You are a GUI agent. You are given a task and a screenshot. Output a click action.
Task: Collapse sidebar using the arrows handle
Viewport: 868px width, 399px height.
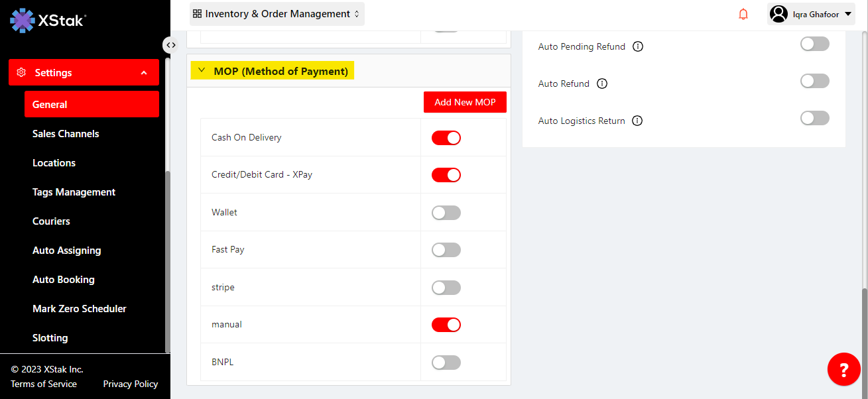point(171,45)
